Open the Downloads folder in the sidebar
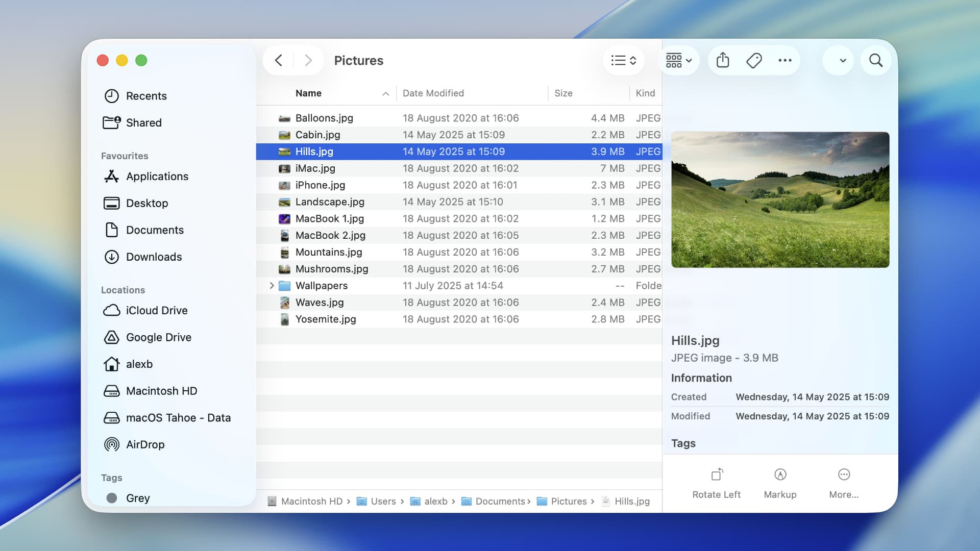Screen dimensions: 980x551 [154, 257]
